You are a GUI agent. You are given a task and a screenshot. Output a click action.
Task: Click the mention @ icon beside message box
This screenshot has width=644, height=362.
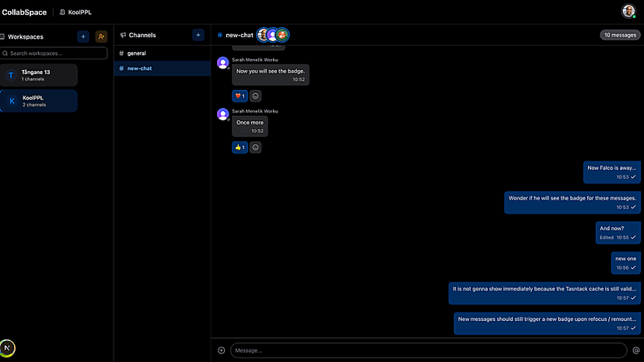[635, 350]
